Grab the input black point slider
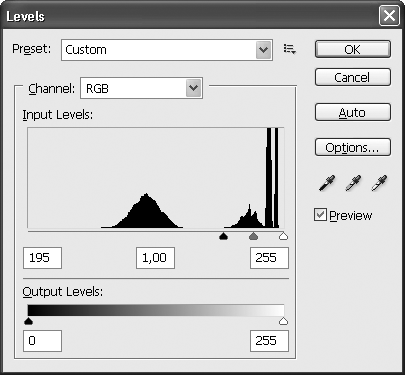The image size is (405, 375). pos(223,236)
